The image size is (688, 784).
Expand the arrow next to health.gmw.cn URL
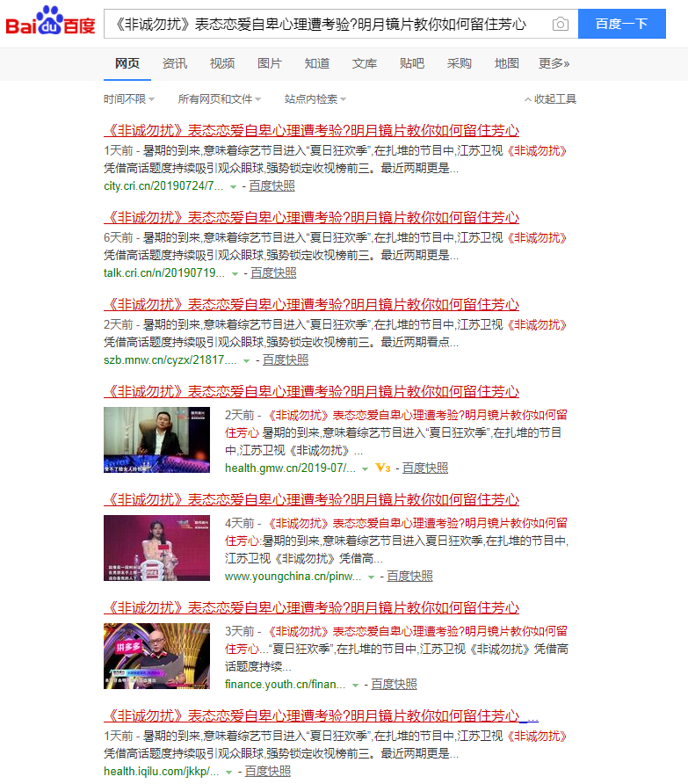tap(365, 469)
